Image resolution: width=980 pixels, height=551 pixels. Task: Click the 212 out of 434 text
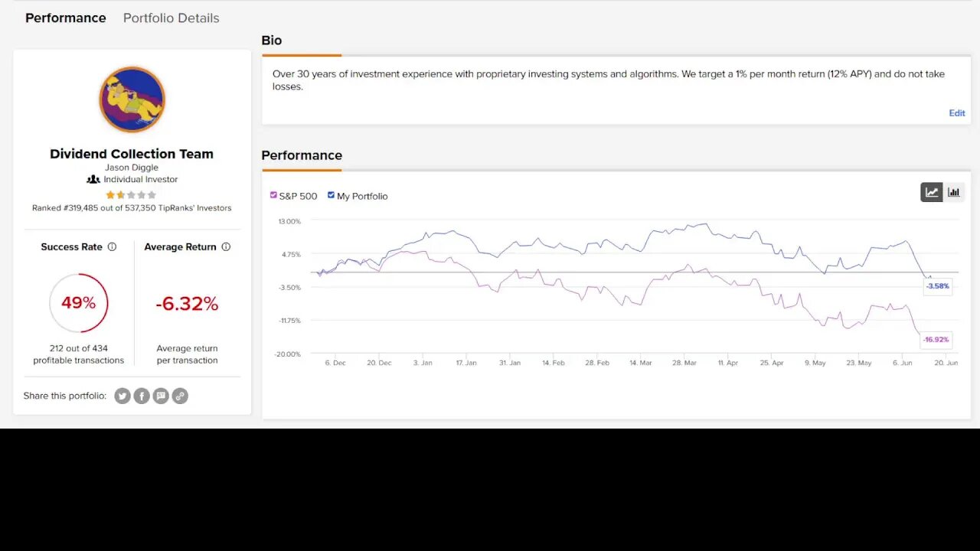click(79, 348)
